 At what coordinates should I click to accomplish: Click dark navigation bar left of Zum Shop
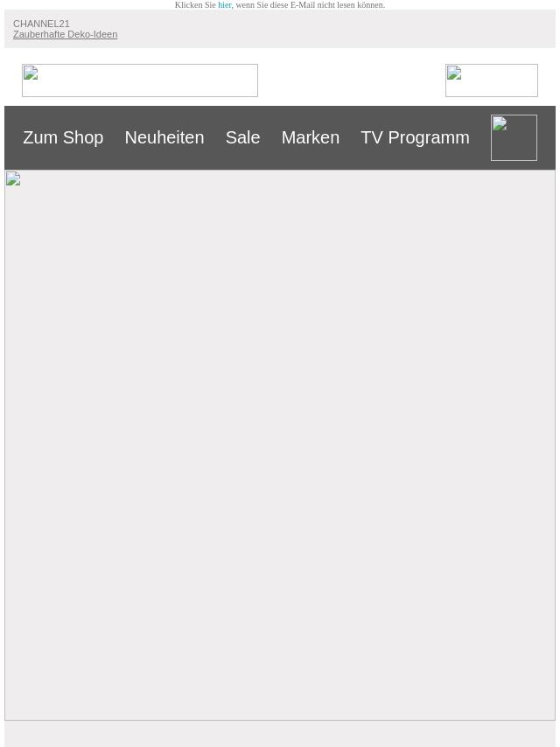(x=13, y=137)
